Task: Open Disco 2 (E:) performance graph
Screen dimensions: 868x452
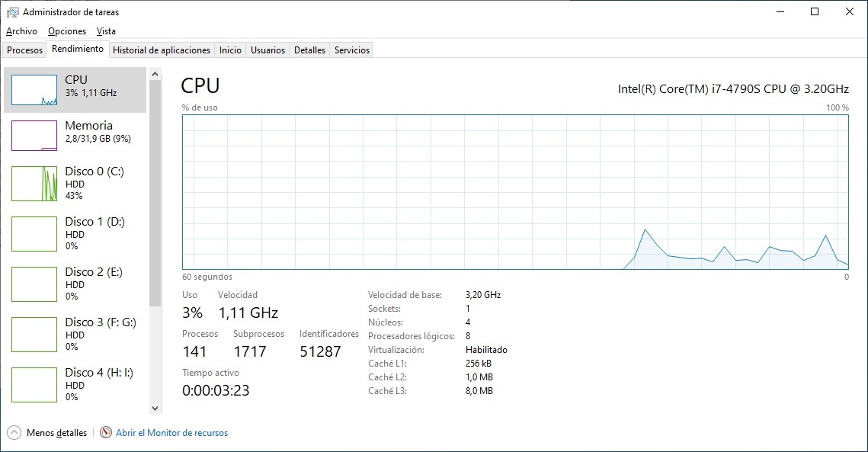Action: pos(34,284)
